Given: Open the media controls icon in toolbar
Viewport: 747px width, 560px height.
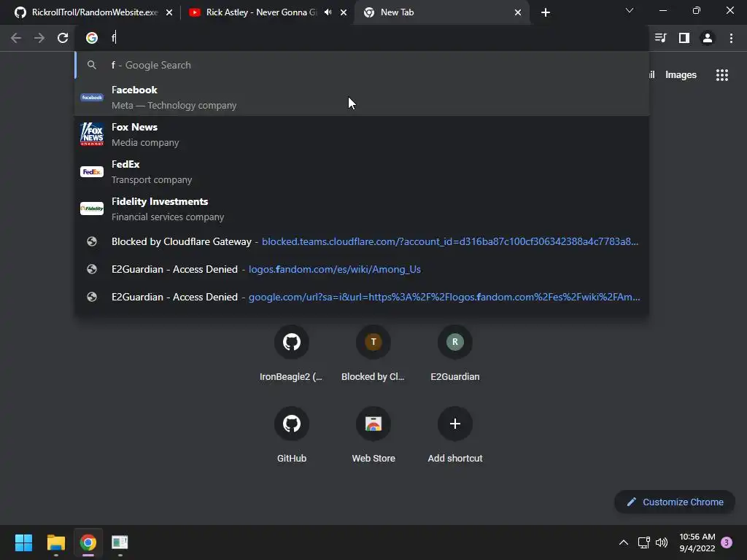Looking at the screenshot, I should pyautogui.click(x=660, y=38).
